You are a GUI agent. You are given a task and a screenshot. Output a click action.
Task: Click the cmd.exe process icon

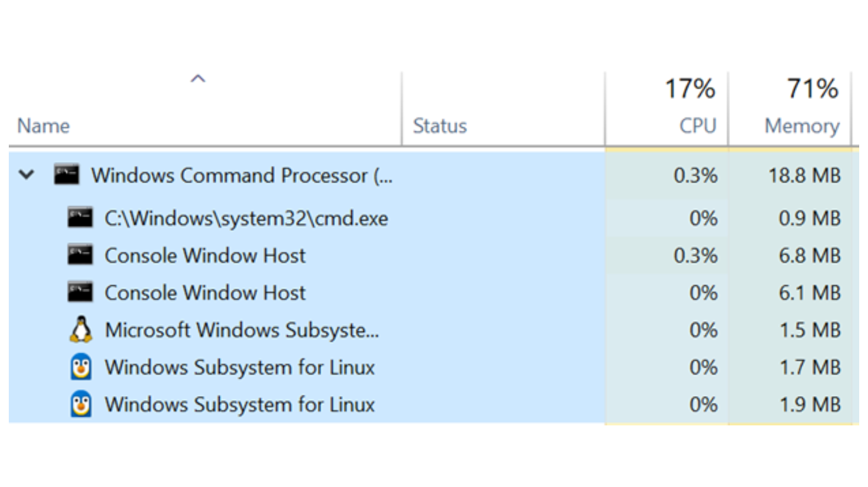pyautogui.click(x=80, y=218)
